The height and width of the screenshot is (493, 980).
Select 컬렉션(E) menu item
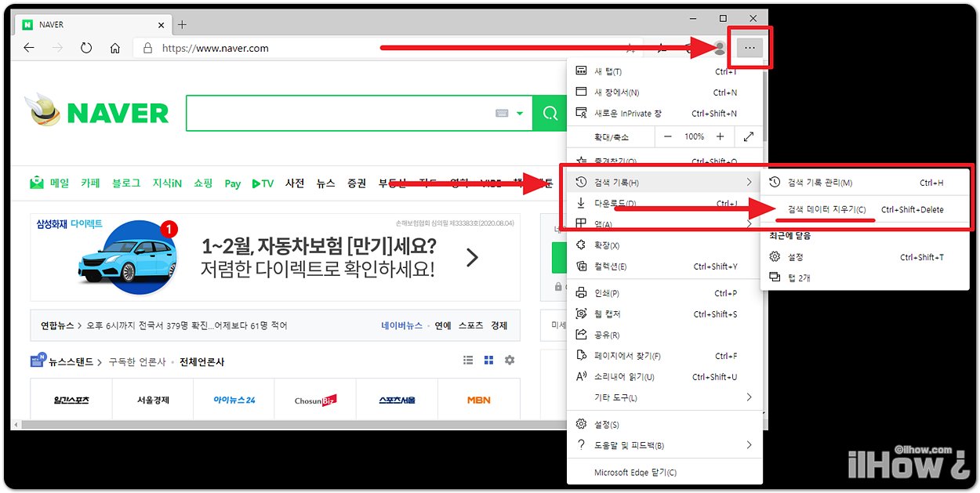(x=663, y=266)
